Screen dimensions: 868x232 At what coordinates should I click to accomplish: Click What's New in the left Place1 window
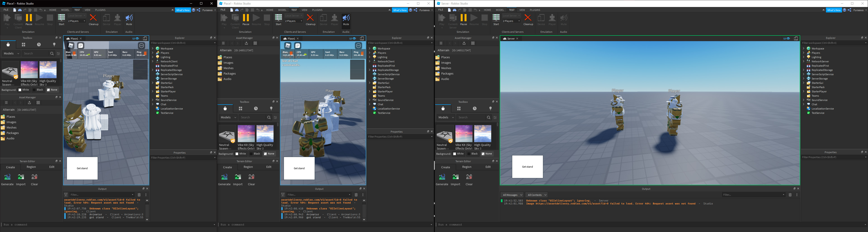(x=183, y=10)
